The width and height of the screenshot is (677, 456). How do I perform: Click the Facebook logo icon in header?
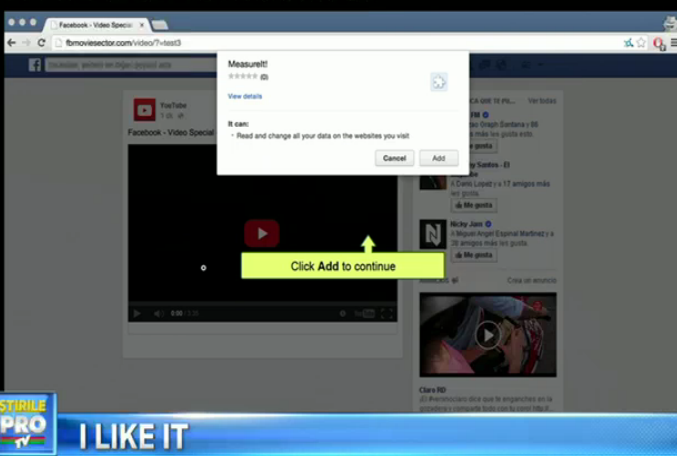click(35, 65)
